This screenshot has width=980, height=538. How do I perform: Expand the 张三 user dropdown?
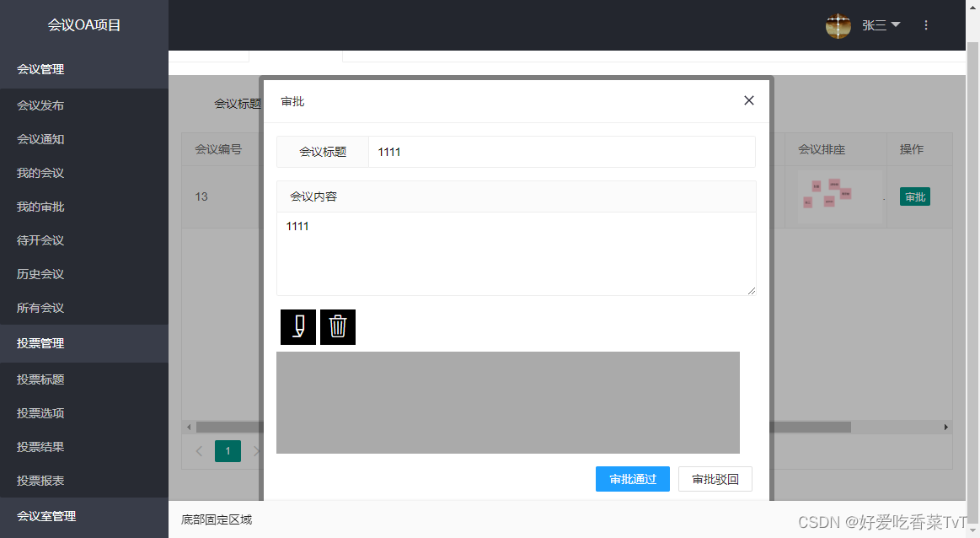pos(881,25)
